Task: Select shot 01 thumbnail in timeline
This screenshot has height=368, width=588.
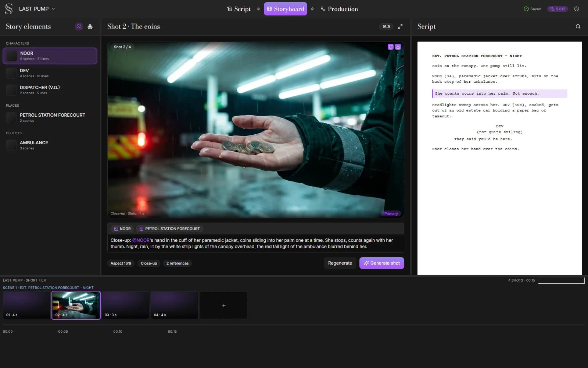Action: 27,305
